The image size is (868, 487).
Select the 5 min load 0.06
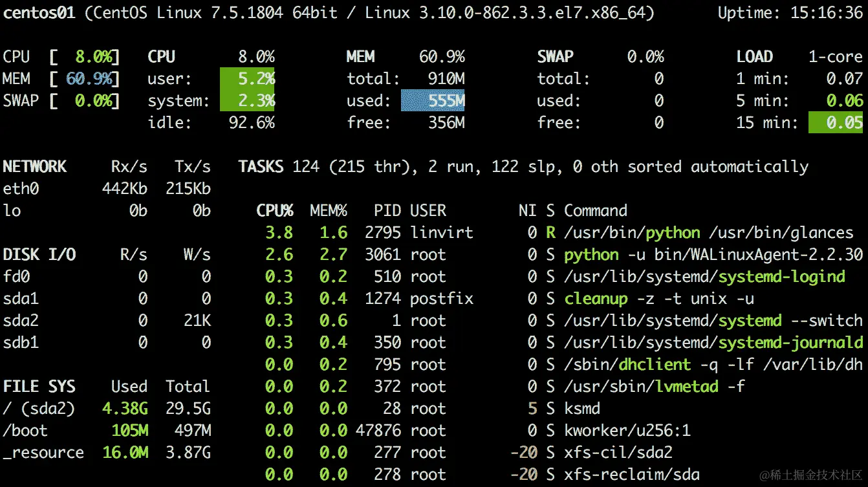845,101
